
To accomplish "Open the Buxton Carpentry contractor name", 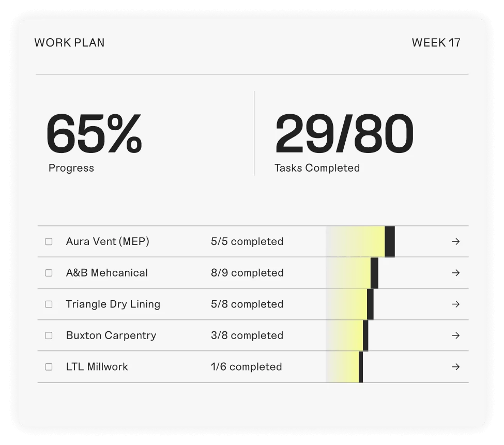I will point(111,335).
